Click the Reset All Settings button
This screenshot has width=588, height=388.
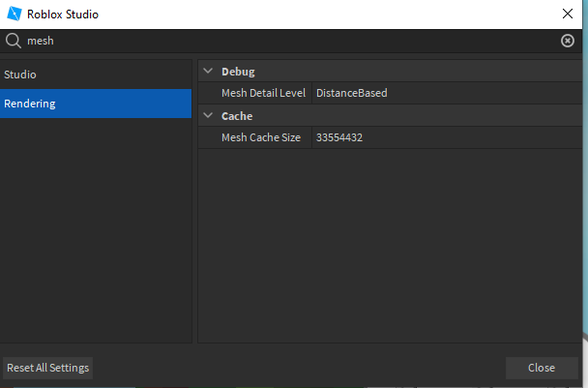48,368
